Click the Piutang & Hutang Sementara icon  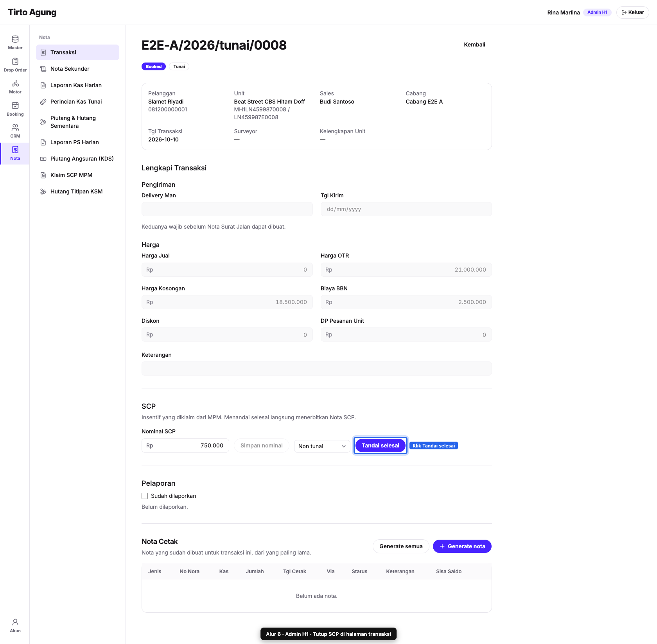(x=43, y=122)
